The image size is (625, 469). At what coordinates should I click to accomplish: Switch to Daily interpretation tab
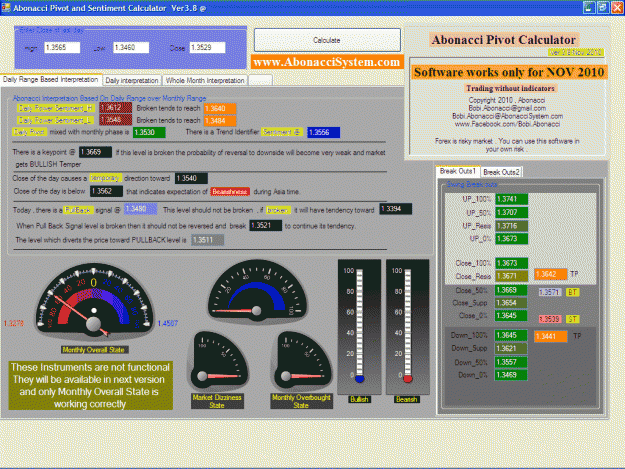[x=132, y=80]
